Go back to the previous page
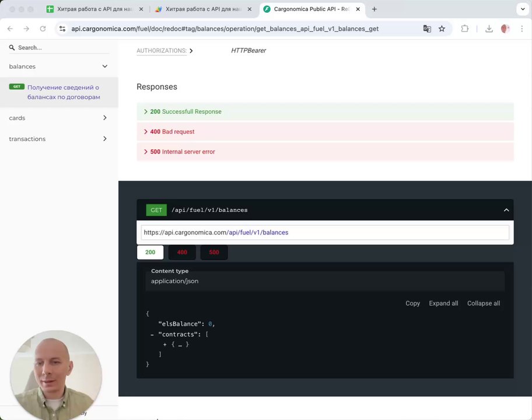The width and height of the screenshot is (532, 420). click(10, 29)
